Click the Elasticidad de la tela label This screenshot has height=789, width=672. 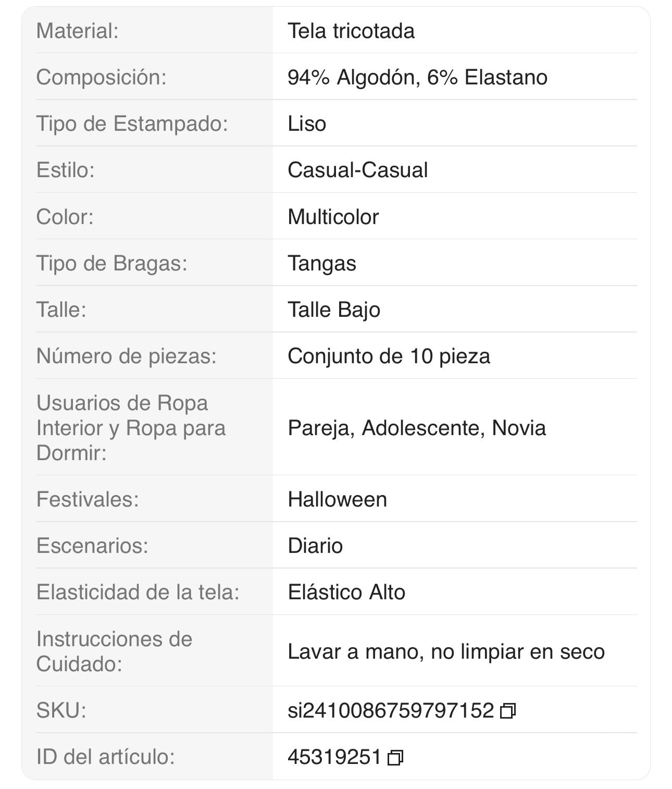tap(138, 592)
